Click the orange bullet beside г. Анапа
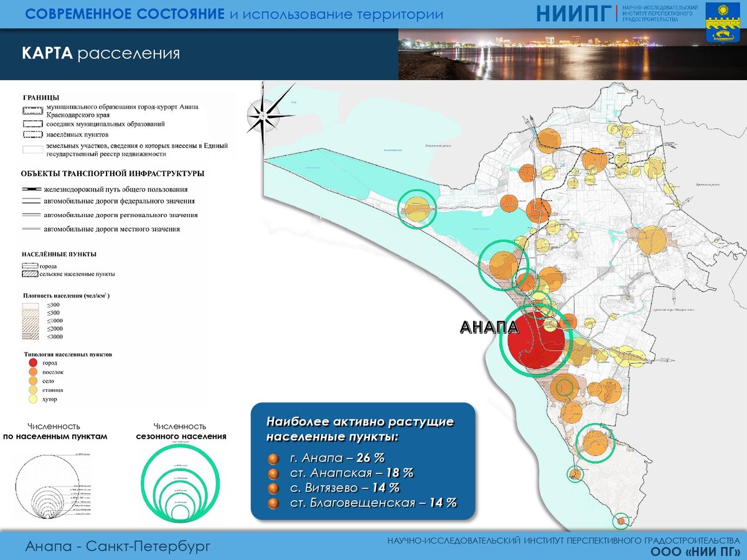The height and width of the screenshot is (560, 747). tap(273, 459)
